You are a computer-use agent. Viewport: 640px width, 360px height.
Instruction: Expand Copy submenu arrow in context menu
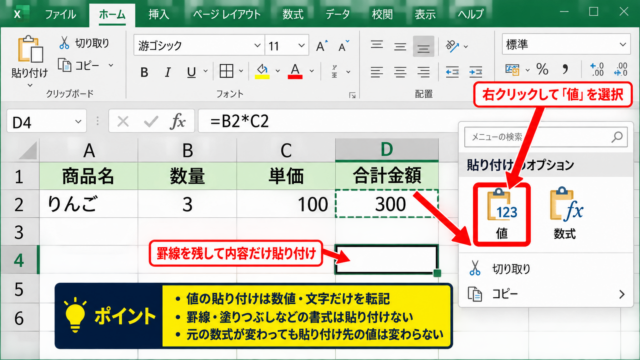(x=622, y=294)
